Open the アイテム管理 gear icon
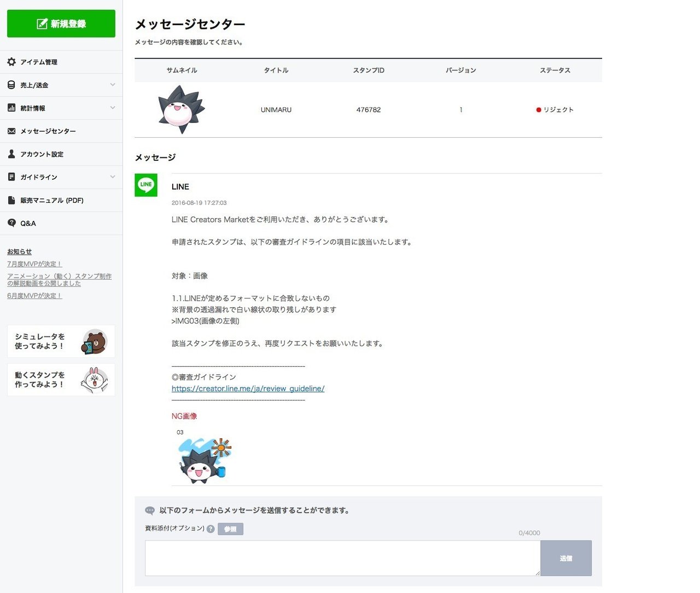Viewport: 700px width, 593px height. (x=11, y=62)
